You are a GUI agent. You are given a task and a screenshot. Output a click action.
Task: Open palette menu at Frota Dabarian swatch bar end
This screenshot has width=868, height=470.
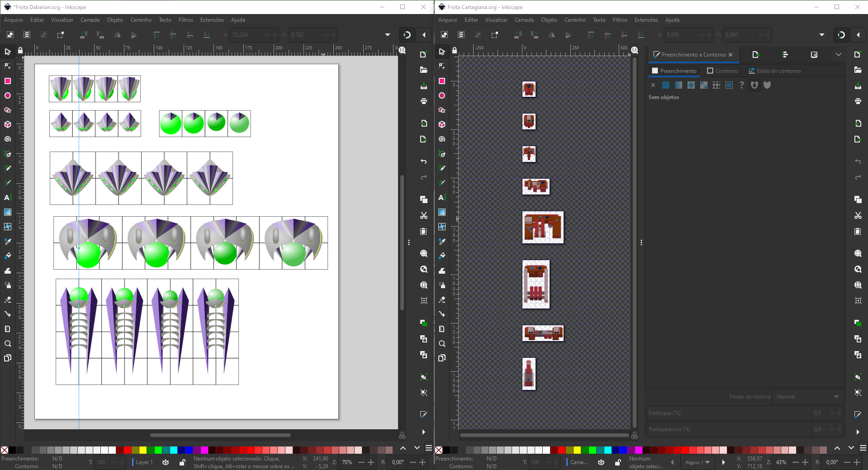(x=428, y=448)
